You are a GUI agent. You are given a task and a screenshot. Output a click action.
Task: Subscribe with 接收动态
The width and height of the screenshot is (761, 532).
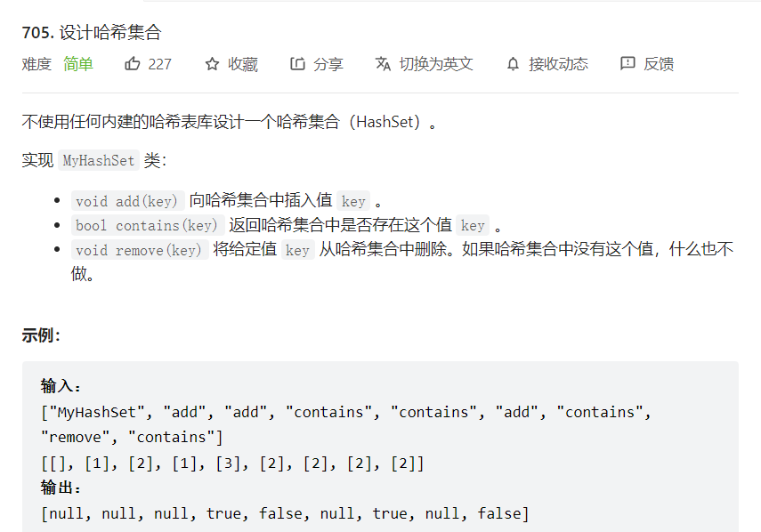coord(558,64)
